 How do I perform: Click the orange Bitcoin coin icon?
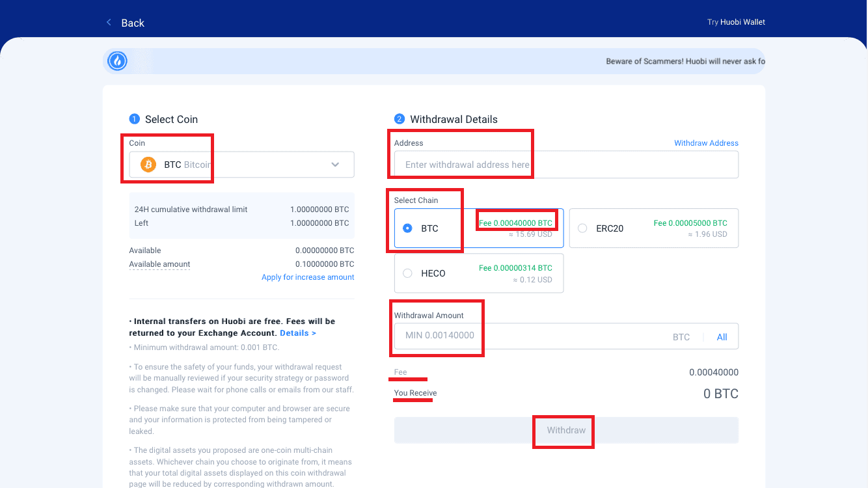pos(148,165)
